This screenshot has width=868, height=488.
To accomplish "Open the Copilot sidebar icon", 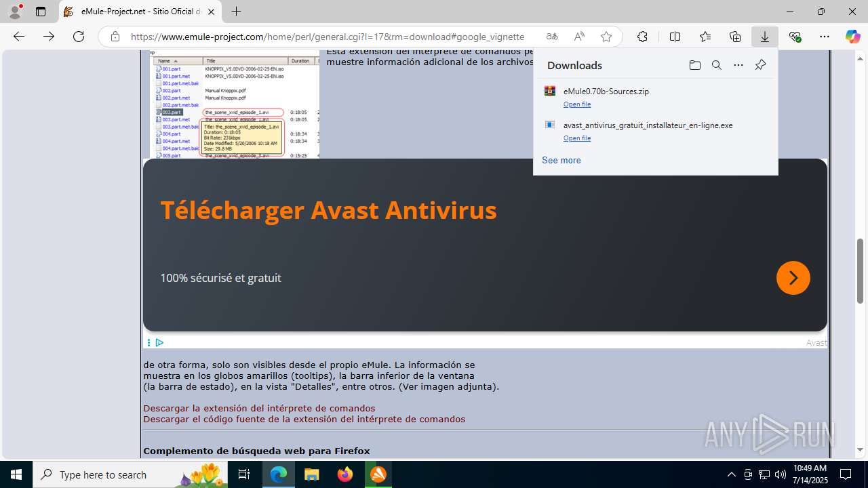I will click(853, 37).
